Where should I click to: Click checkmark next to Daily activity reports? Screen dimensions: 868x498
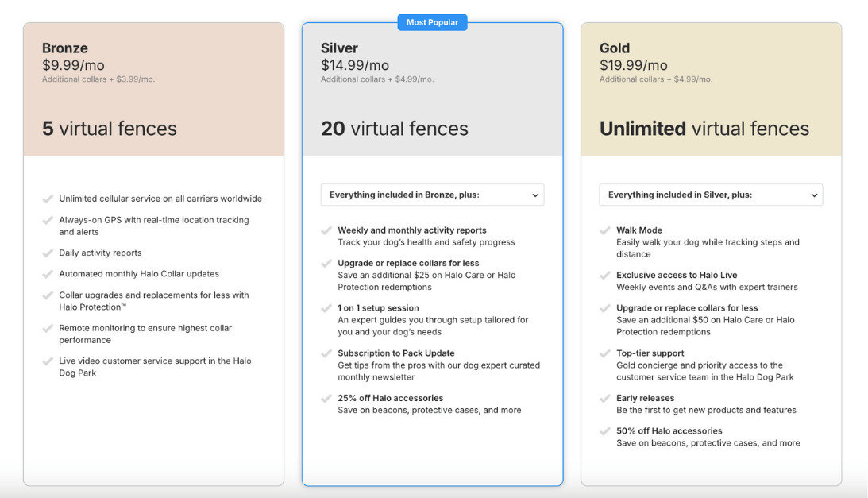click(x=48, y=253)
